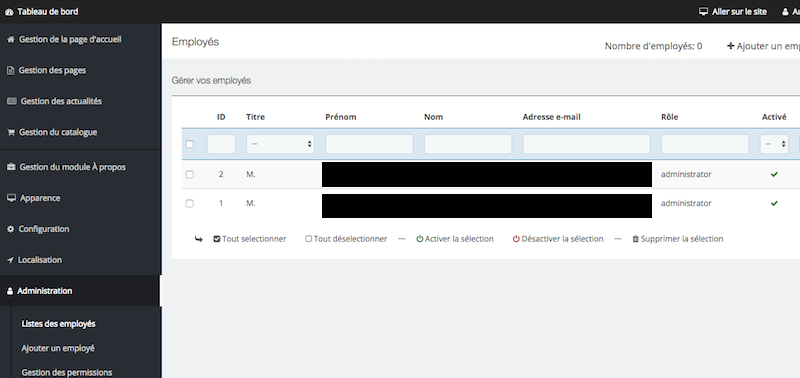Toggle the select-all checkbox in filter row

190,144
